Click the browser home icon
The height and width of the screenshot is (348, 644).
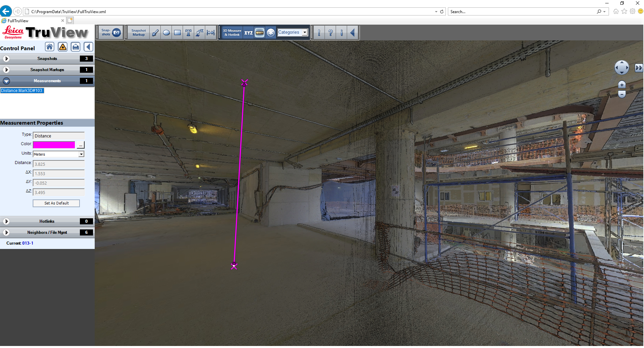tap(616, 11)
